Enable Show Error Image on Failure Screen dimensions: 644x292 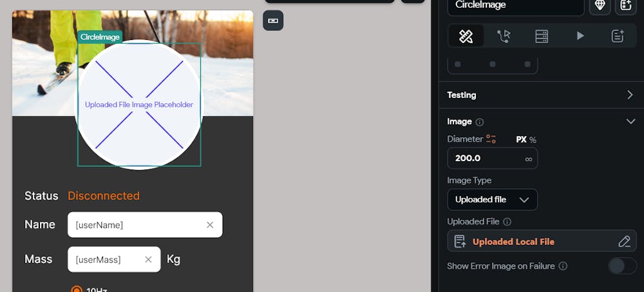click(622, 266)
